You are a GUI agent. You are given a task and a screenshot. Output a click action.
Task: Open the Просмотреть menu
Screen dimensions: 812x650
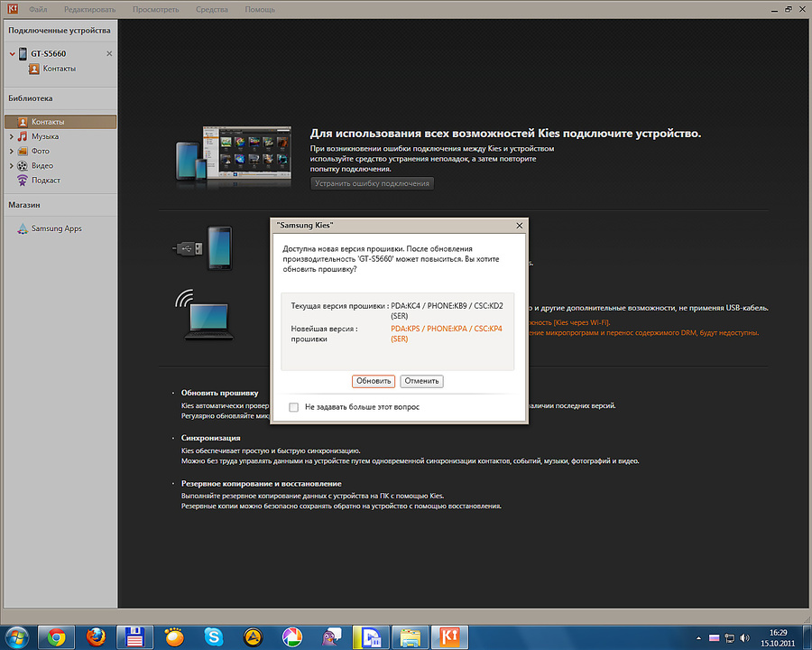click(x=155, y=9)
